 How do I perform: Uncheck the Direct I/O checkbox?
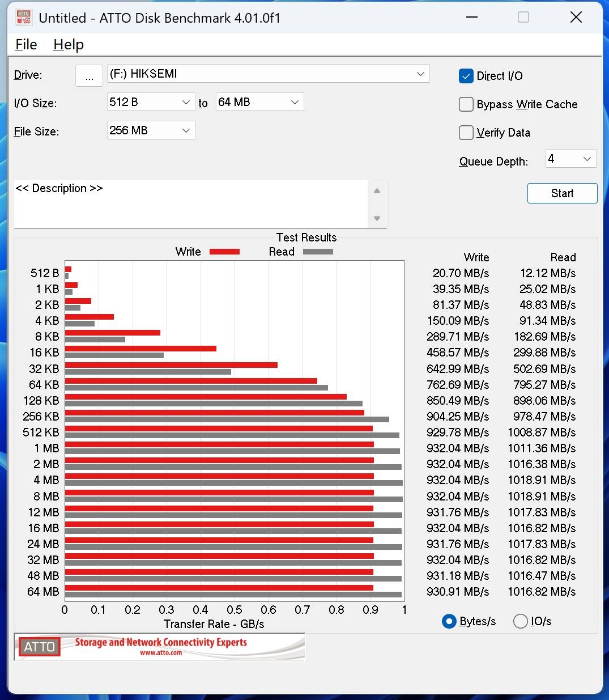(466, 76)
